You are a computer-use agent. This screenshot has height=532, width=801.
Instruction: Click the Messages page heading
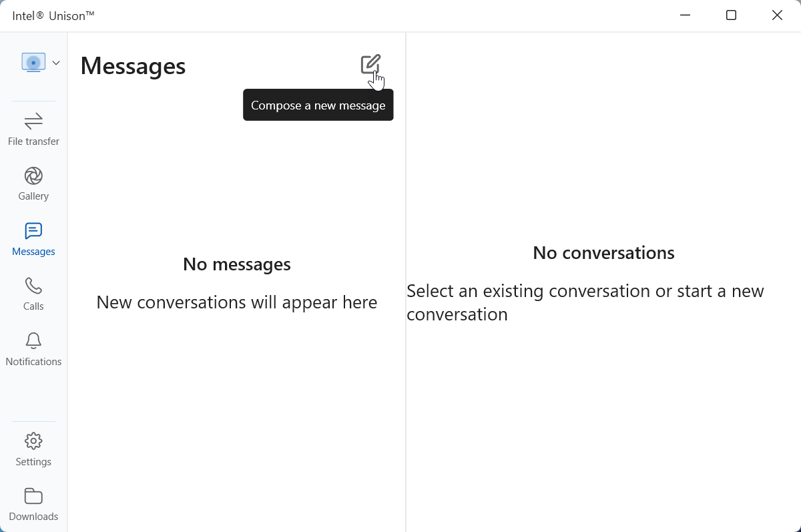132,65
